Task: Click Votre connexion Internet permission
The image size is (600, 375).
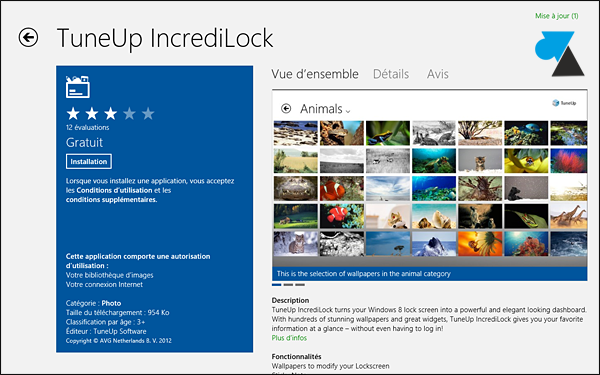Action: coord(104,284)
